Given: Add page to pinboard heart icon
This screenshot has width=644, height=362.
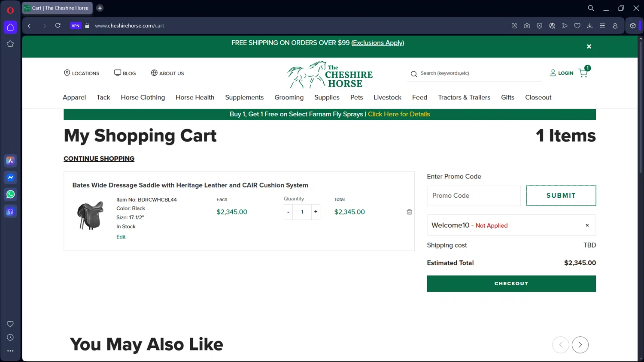Looking at the screenshot, I should tap(577, 26).
